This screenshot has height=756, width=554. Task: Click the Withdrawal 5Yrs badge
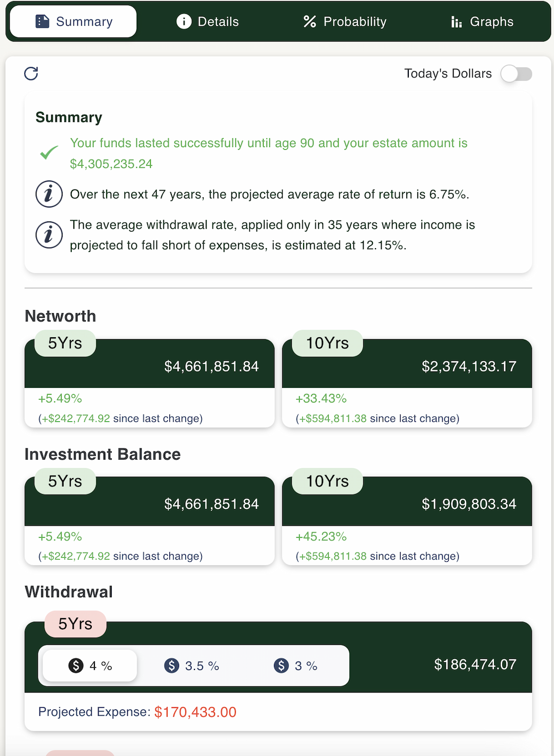pos(75,624)
